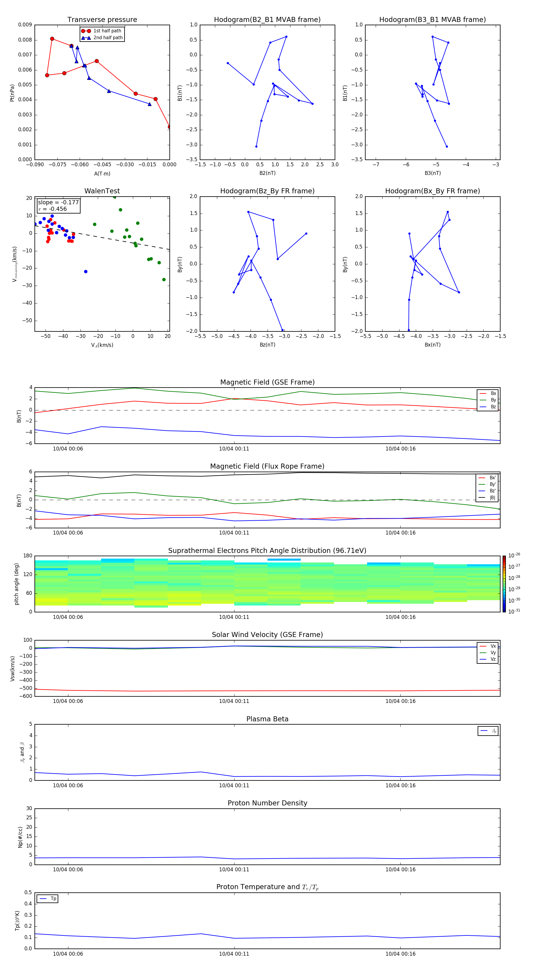Click the lowest green point in WalenTest plot
Viewport: 535px width, 980px height.
(164, 280)
